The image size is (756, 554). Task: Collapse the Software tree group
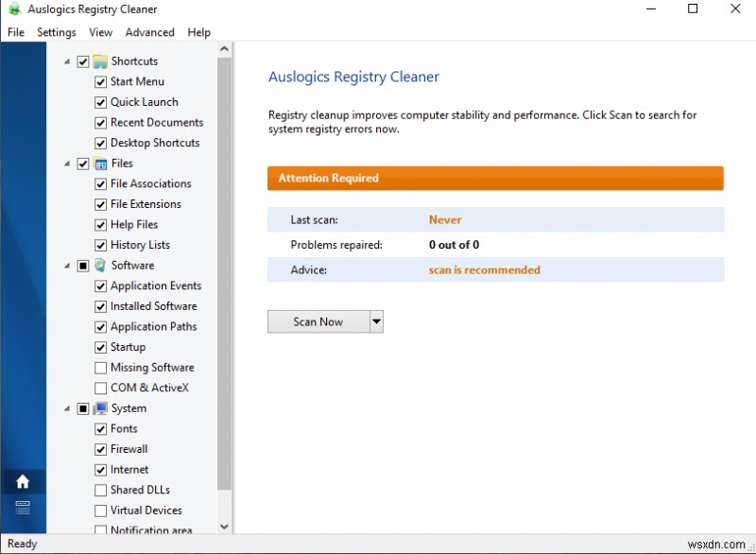click(x=67, y=266)
